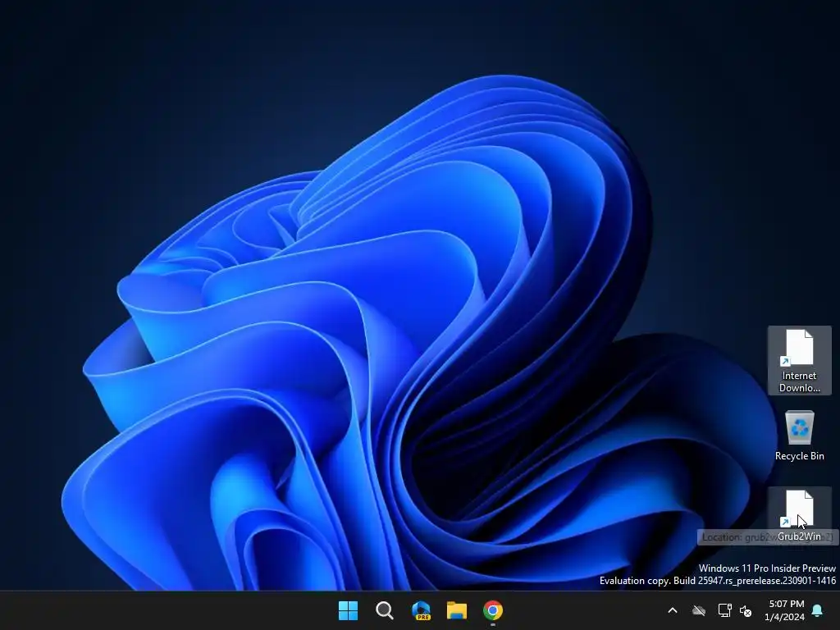Select the Grub2Win desktop shortcut
Image resolution: width=840 pixels, height=630 pixels.
pyautogui.click(x=799, y=515)
